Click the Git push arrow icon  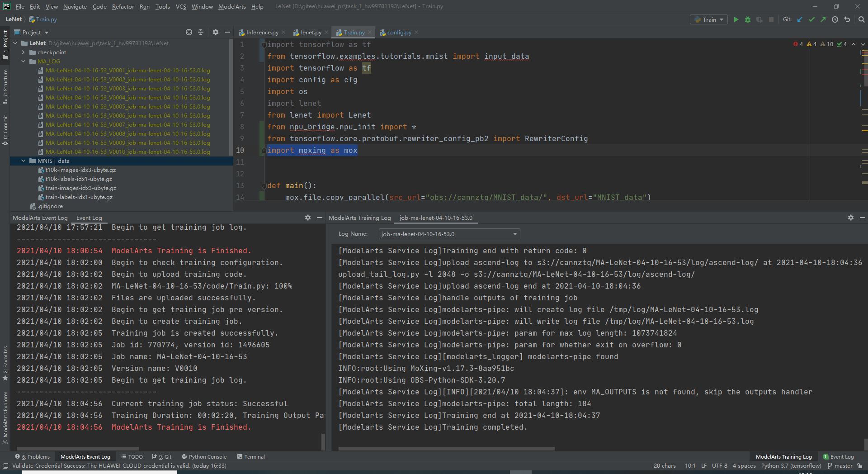823,19
